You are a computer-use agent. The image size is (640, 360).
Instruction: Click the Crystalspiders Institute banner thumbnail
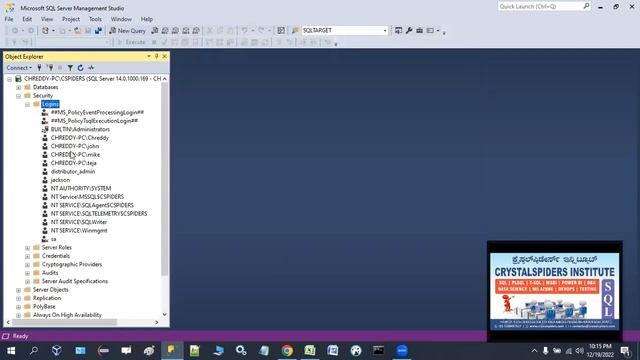pos(555,291)
